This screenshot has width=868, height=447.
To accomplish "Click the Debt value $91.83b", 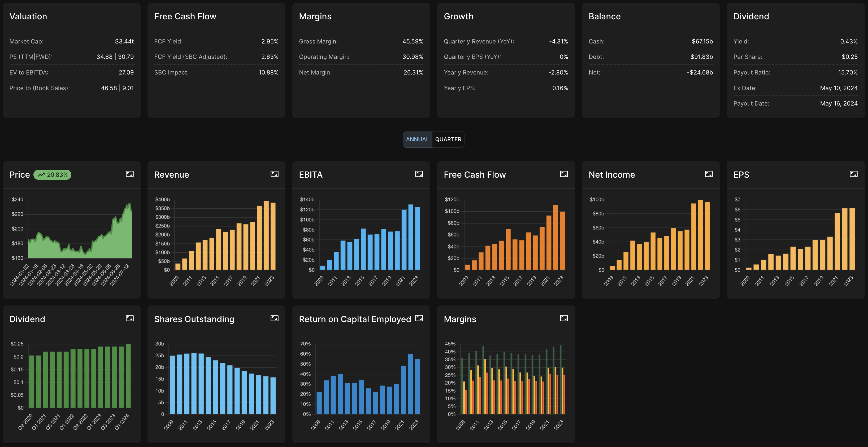I will [x=702, y=57].
